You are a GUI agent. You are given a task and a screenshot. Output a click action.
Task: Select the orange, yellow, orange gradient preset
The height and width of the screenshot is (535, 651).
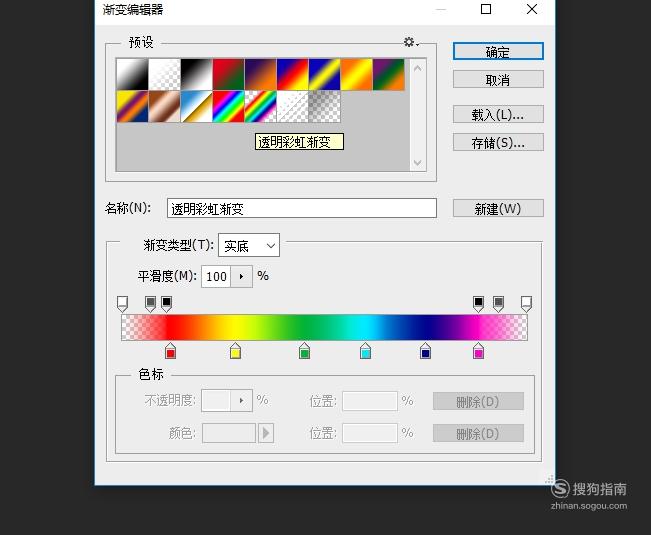[x=356, y=74]
